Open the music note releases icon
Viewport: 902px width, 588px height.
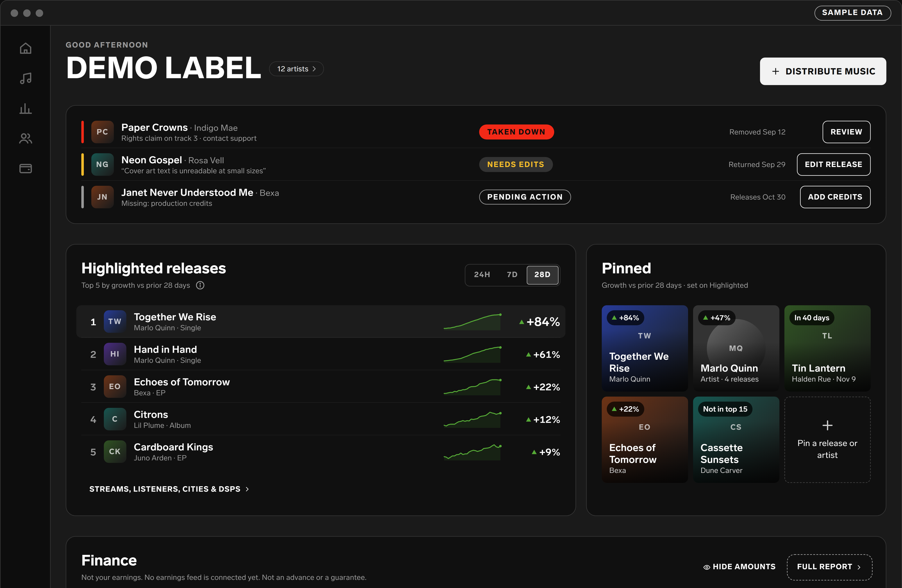click(x=25, y=79)
